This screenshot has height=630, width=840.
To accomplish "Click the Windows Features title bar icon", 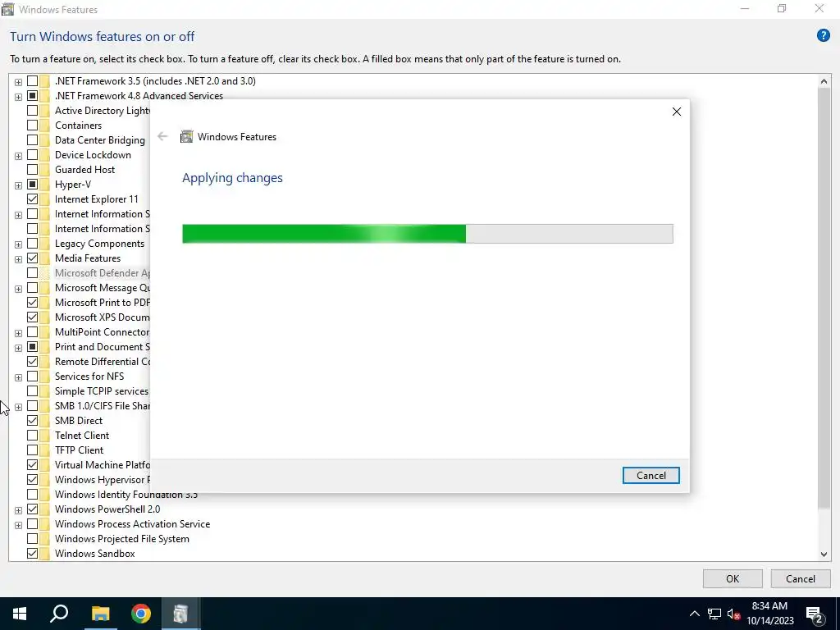I will pos(7,9).
